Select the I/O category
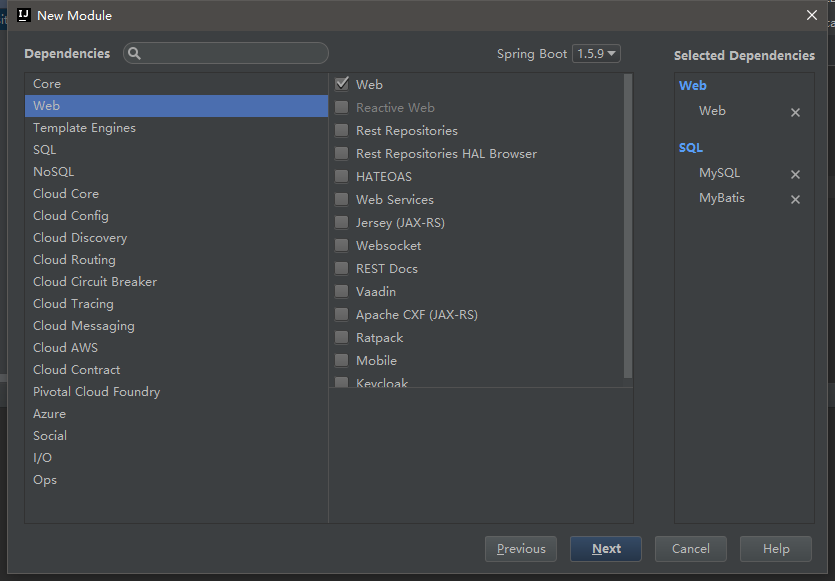835x581 pixels. click(x=176, y=457)
